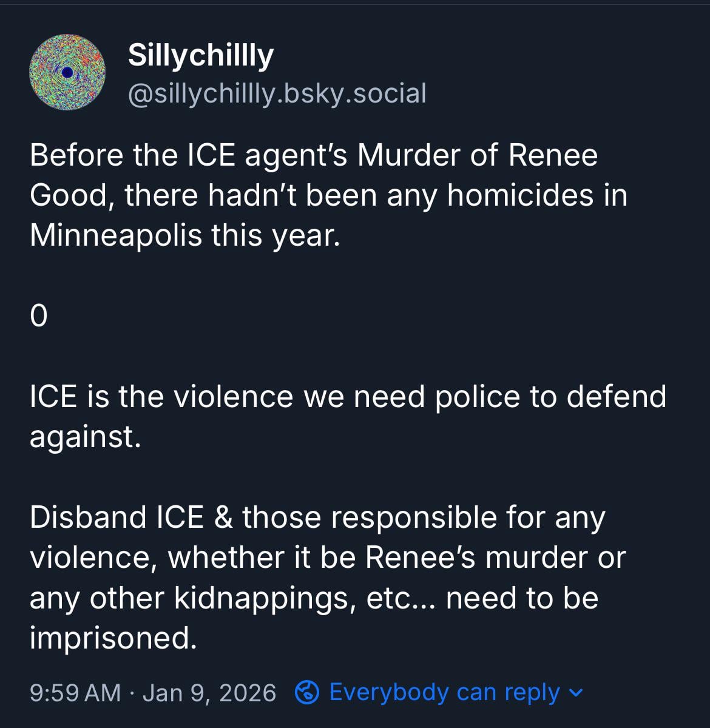Open the Sillychillly display name
This screenshot has height=728, width=710.
click(201, 56)
